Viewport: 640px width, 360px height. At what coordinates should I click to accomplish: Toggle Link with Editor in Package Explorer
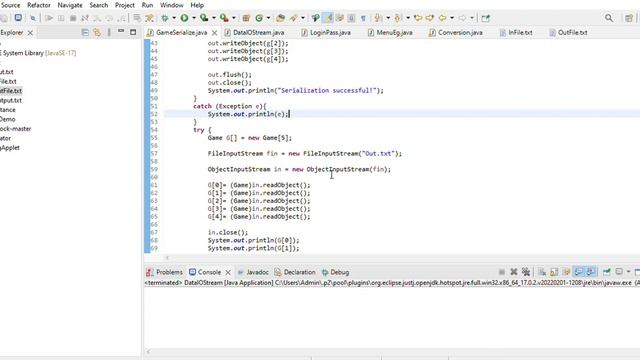tap(97, 32)
